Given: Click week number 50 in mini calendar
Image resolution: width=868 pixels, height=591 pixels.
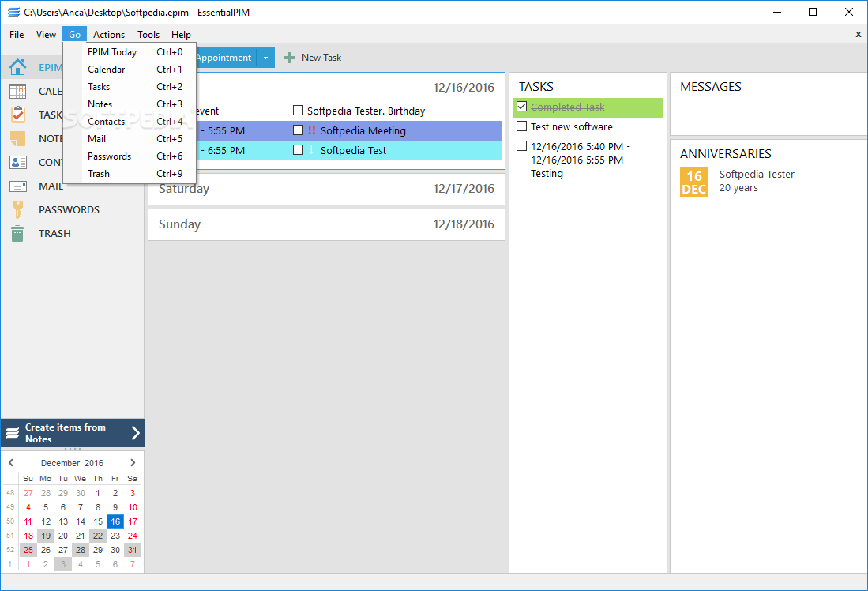Looking at the screenshot, I should point(10,521).
